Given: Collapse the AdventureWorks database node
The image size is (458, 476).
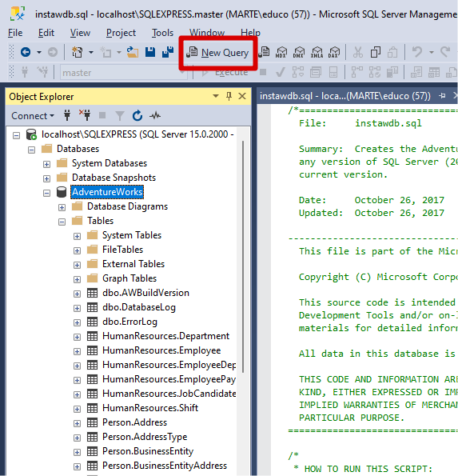Looking at the screenshot, I should [46, 193].
